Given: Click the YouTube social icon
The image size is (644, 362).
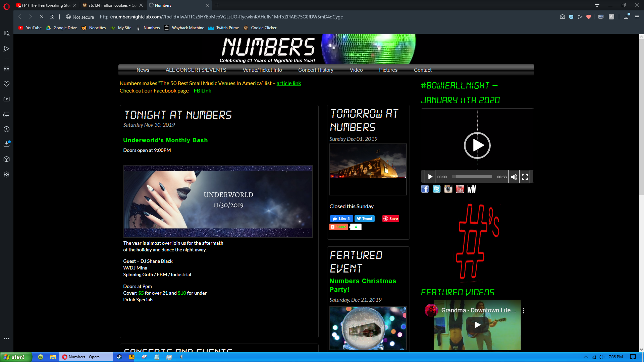Looking at the screenshot, I should (x=460, y=189).
